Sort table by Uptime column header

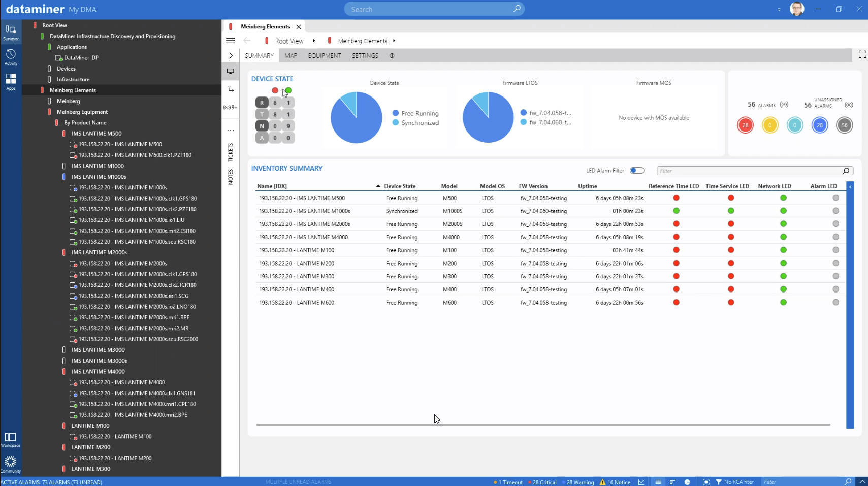[588, 186]
